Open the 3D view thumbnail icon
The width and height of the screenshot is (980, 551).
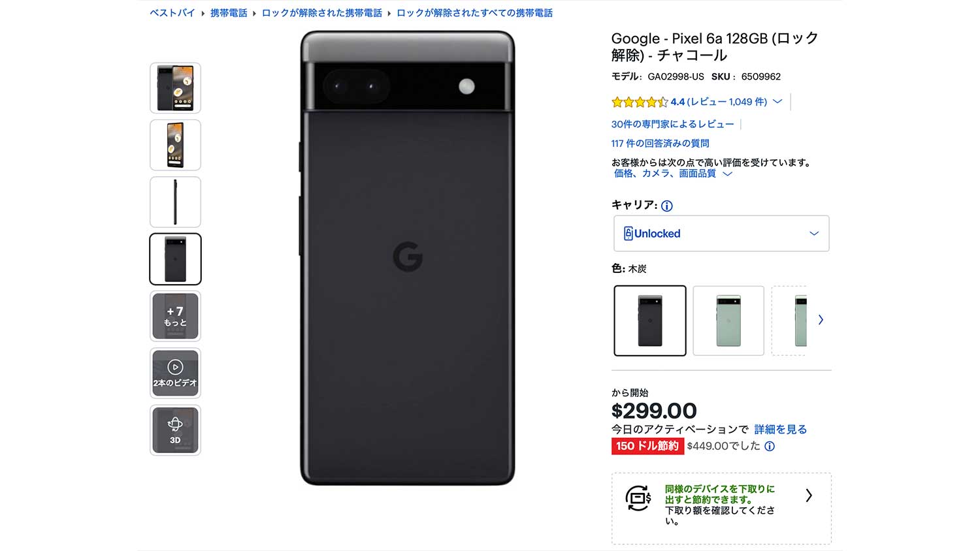[175, 430]
